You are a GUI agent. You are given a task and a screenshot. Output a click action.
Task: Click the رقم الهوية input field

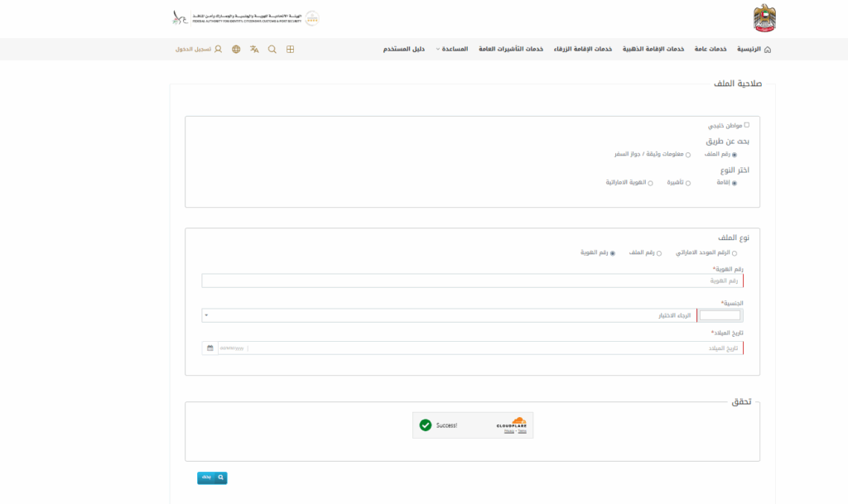click(x=472, y=281)
